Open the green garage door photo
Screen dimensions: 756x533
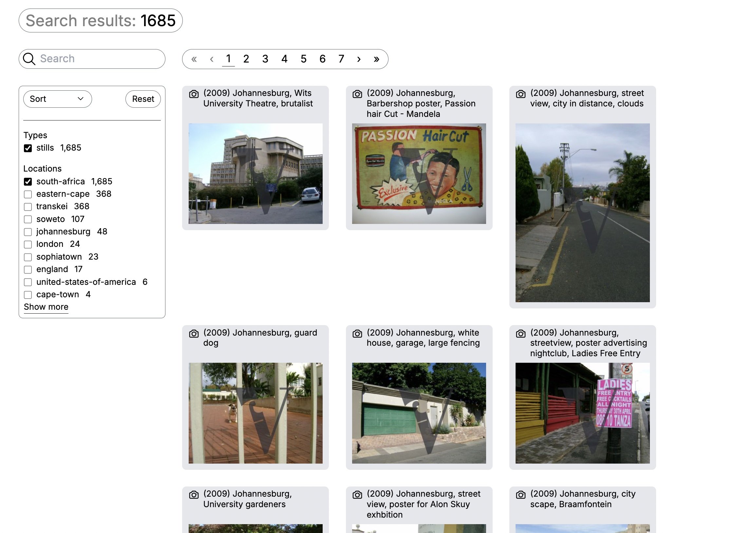point(419,413)
